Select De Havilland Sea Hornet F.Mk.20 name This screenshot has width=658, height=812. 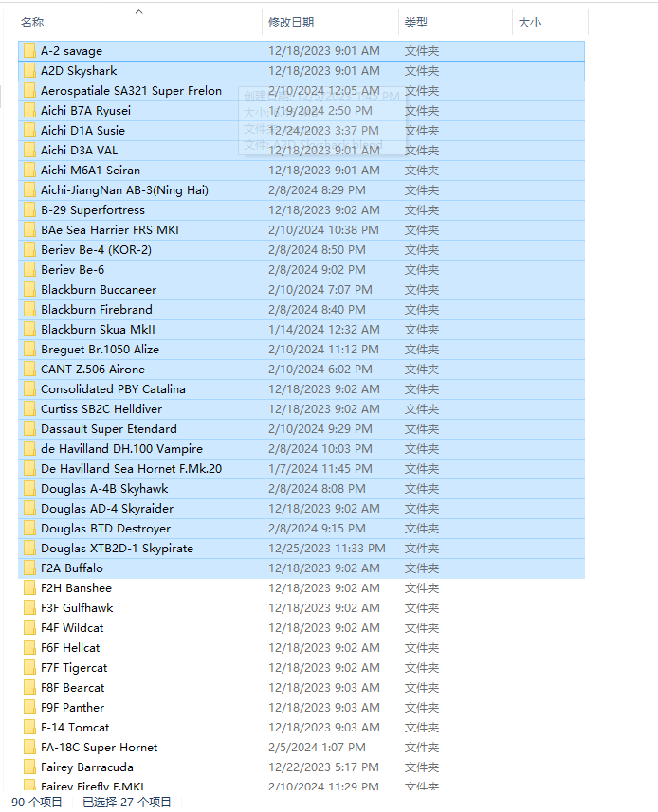pyautogui.click(x=131, y=469)
